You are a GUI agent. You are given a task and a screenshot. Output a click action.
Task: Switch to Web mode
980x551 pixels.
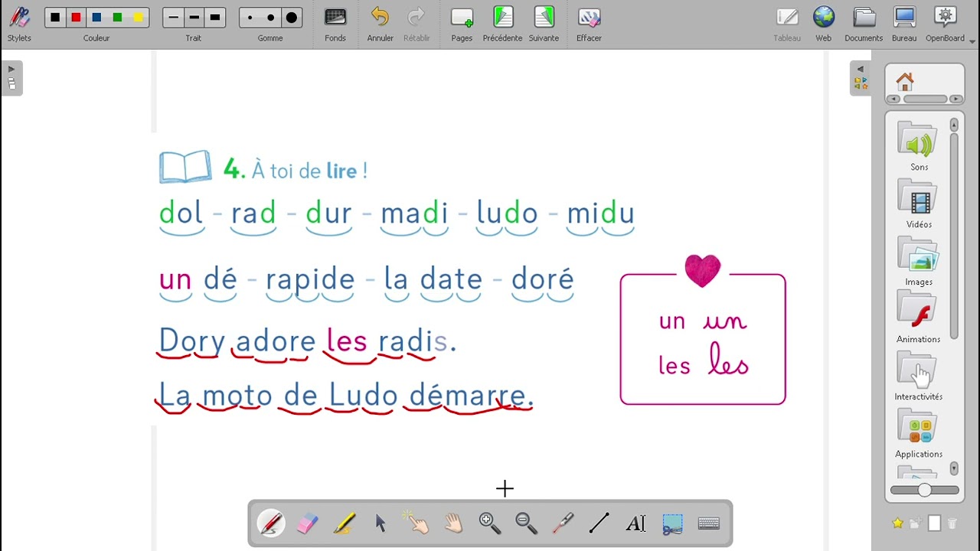point(824,24)
